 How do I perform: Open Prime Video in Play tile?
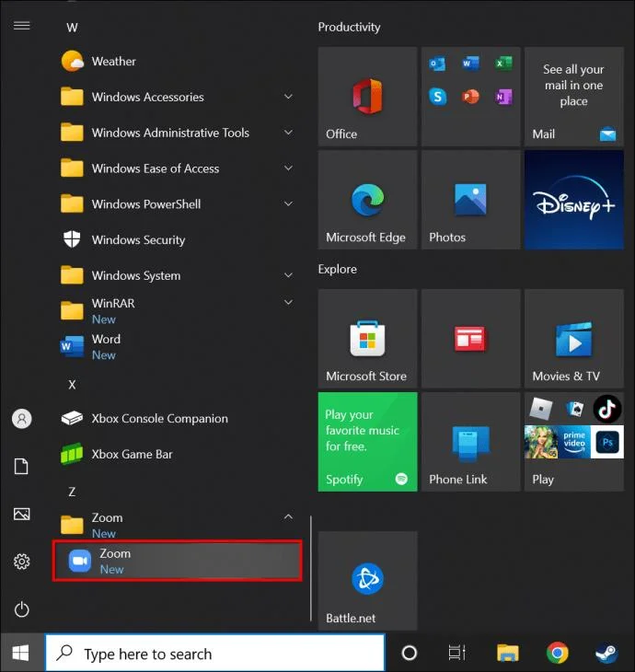click(573, 441)
